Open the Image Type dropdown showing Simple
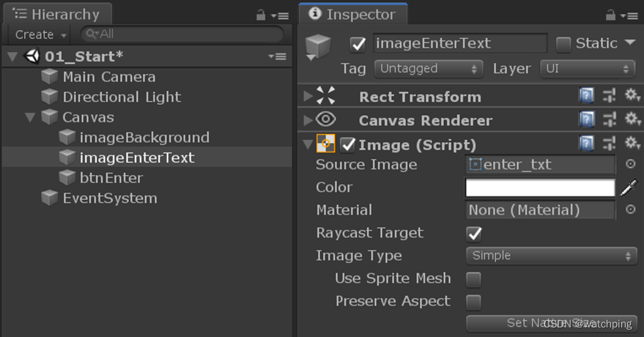The image size is (644, 337). (552, 256)
